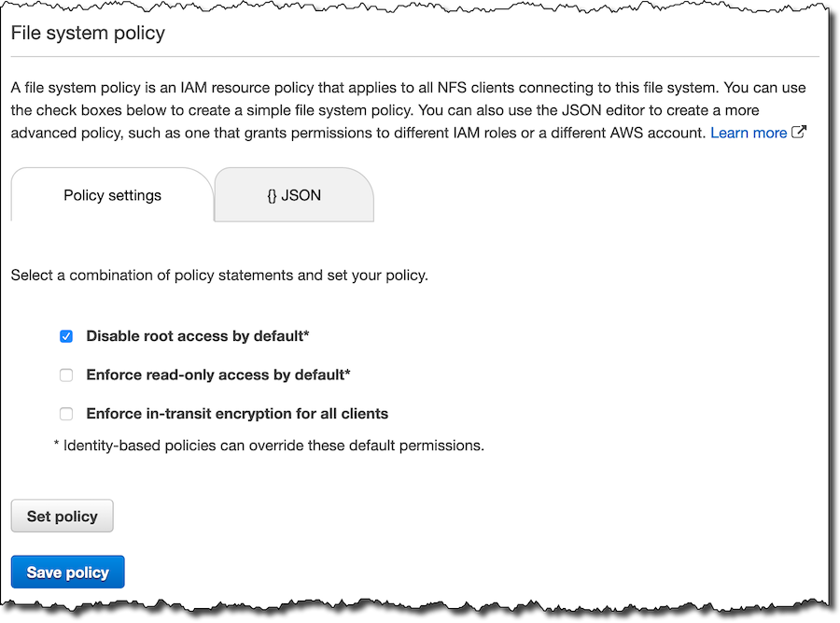Screen dimensions: 840x623
Task: Click the 'Enforce read-only access by default' label
Action: (x=218, y=375)
